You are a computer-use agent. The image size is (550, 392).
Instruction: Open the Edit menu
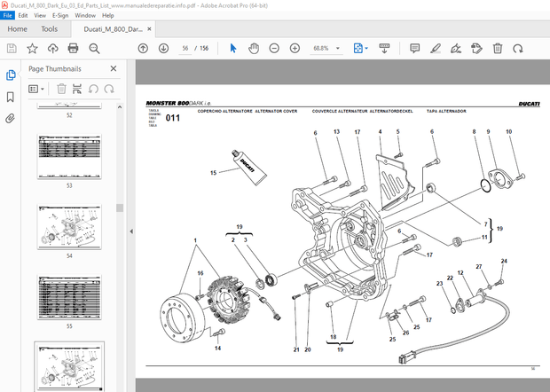(x=23, y=15)
